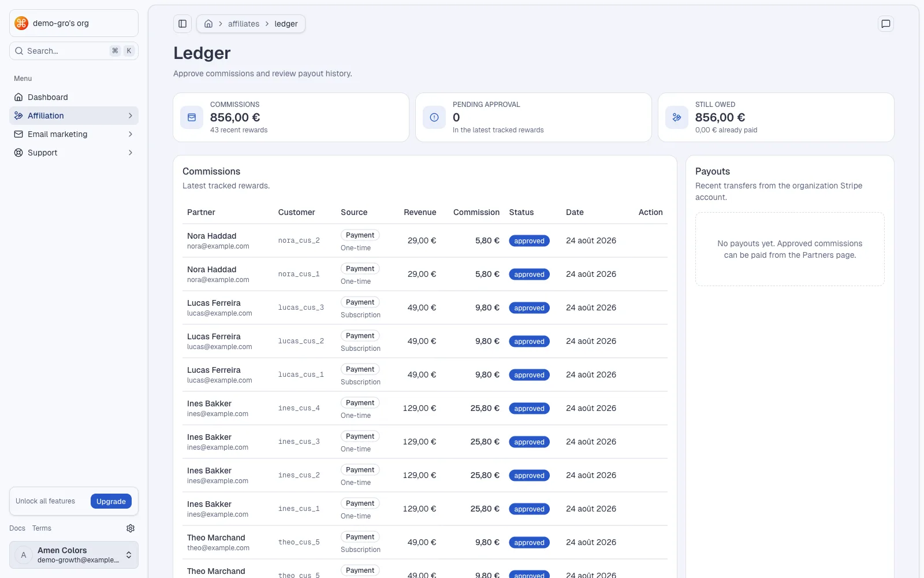Click the Email marketing envelope icon
Screen dimensions: 924x578
click(18, 134)
